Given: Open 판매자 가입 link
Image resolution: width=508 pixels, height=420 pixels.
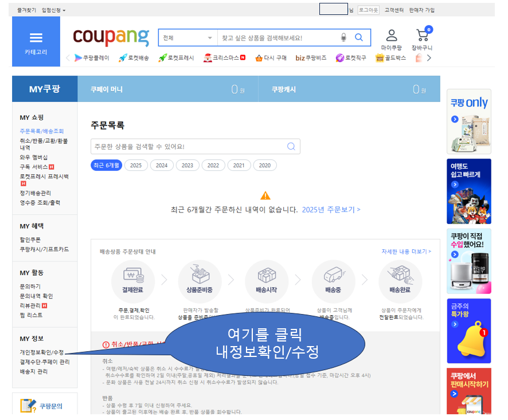Looking at the screenshot, I should 422,10.
